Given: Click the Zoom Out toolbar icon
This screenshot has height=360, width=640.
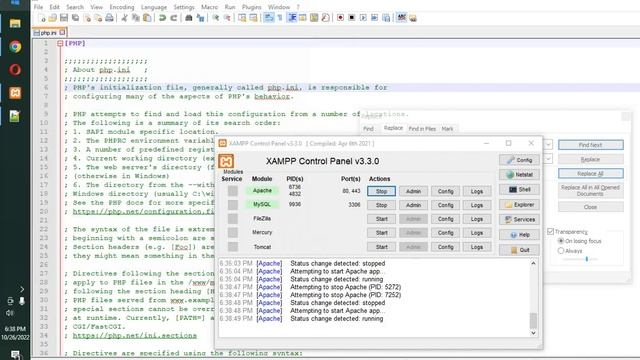Looking at the screenshot, I should tap(227, 18).
